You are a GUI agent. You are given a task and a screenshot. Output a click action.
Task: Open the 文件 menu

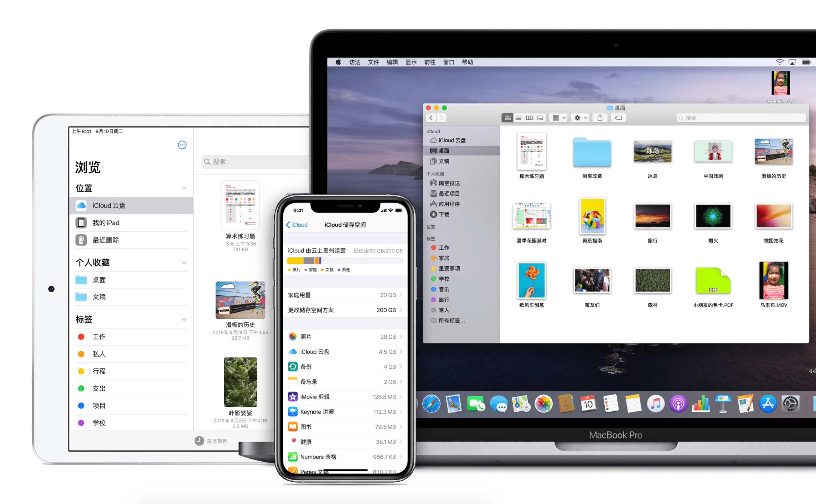pyautogui.click(x=373, y=62)
